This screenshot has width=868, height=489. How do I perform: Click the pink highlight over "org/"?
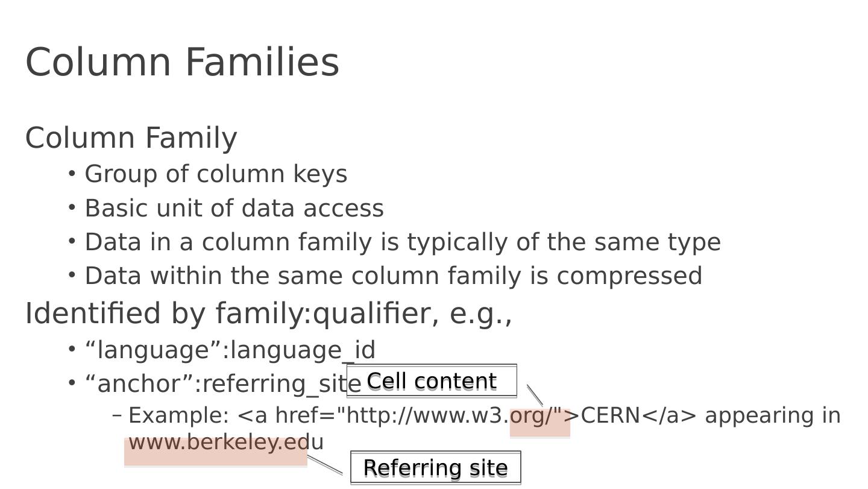[539, 422]
